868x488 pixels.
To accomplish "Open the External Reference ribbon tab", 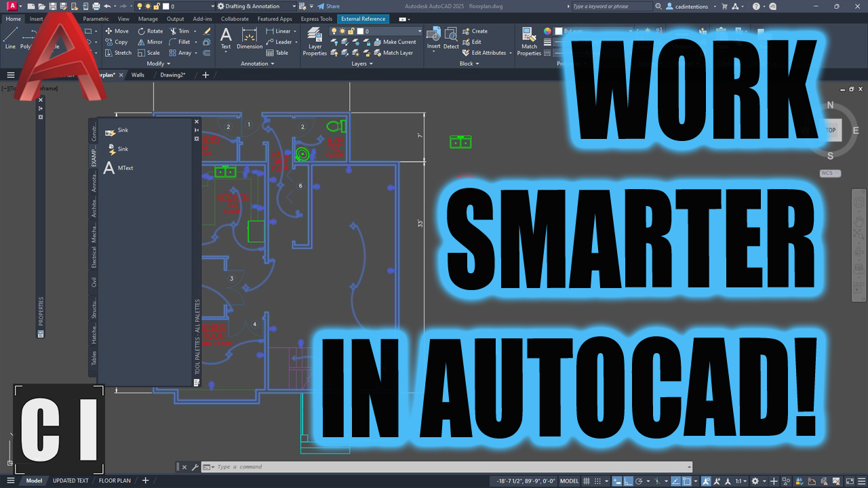I will tap(364, 19).
